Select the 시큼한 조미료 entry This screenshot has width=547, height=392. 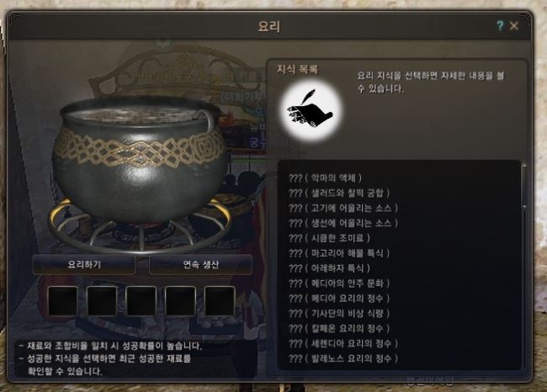(329, 238)
